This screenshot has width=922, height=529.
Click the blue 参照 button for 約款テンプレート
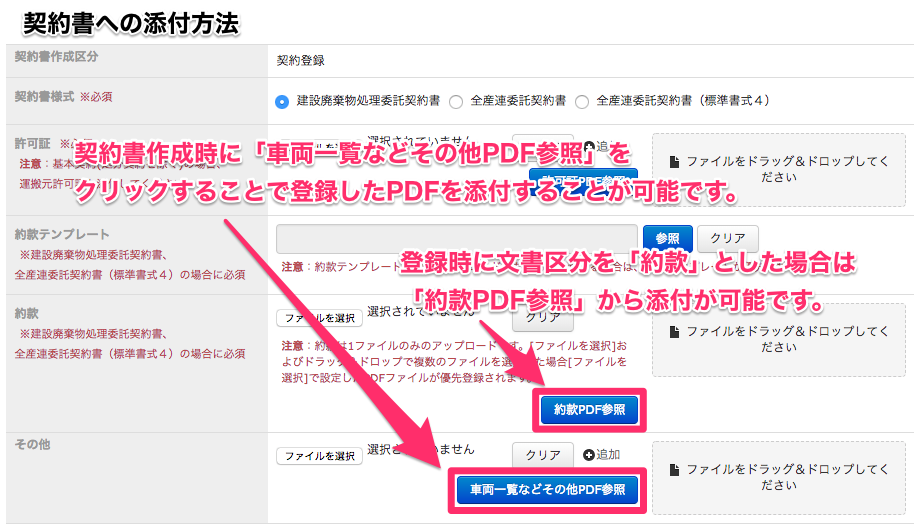pyautogui.click(x=667, y=239)
